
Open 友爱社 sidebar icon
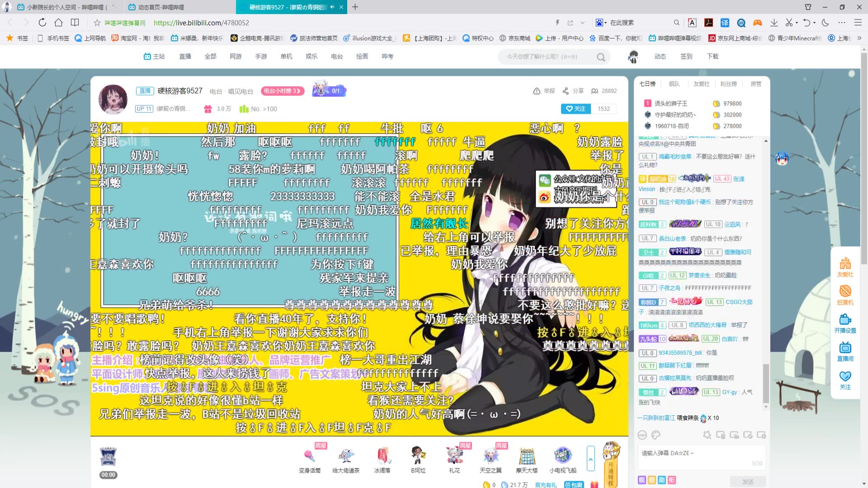coord(845,267)
